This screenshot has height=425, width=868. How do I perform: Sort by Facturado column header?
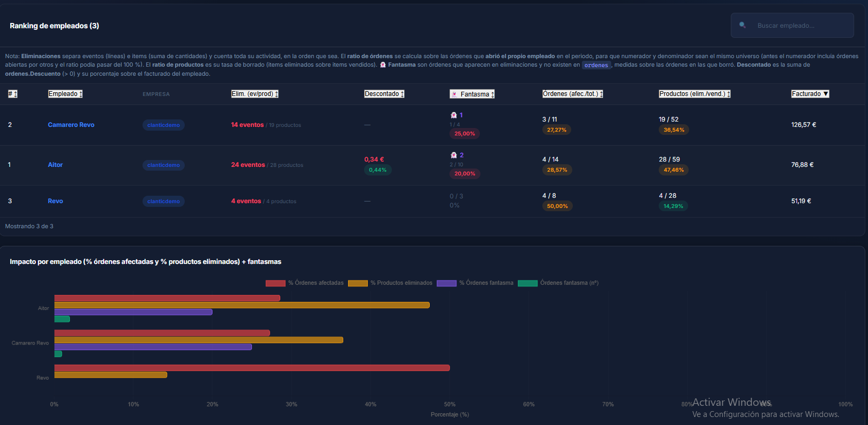[x=810, y=94]
